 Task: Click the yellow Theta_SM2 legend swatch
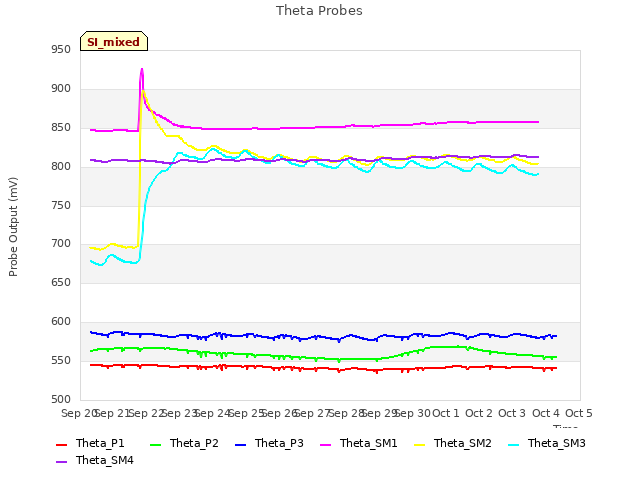pos(420,444)
